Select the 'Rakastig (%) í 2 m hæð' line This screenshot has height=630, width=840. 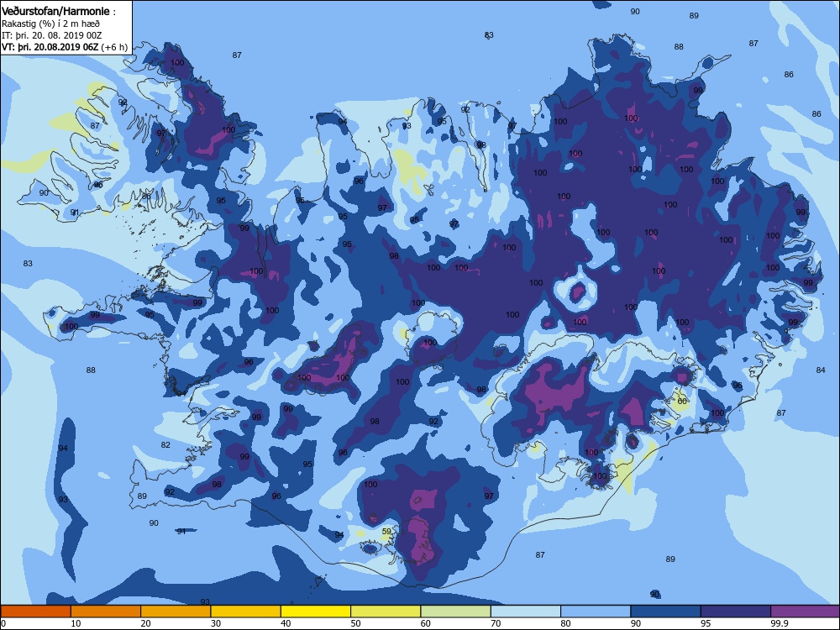tap(51, 24)
